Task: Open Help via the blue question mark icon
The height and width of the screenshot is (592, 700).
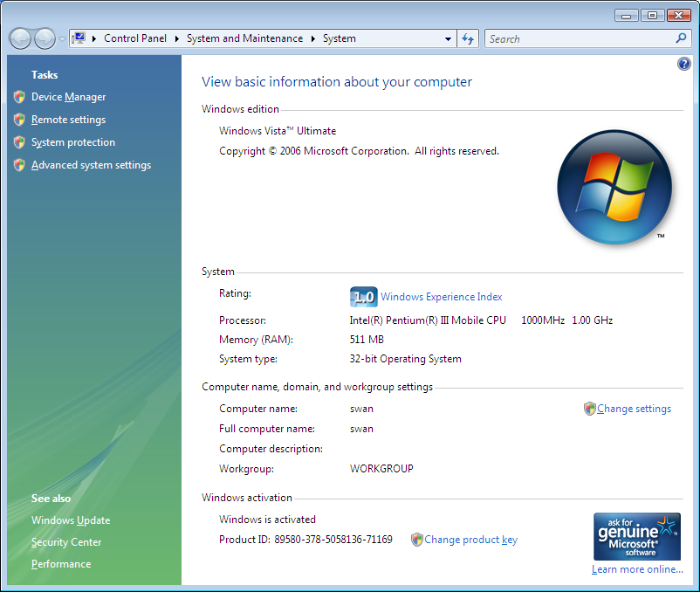Action: [683, 64]
